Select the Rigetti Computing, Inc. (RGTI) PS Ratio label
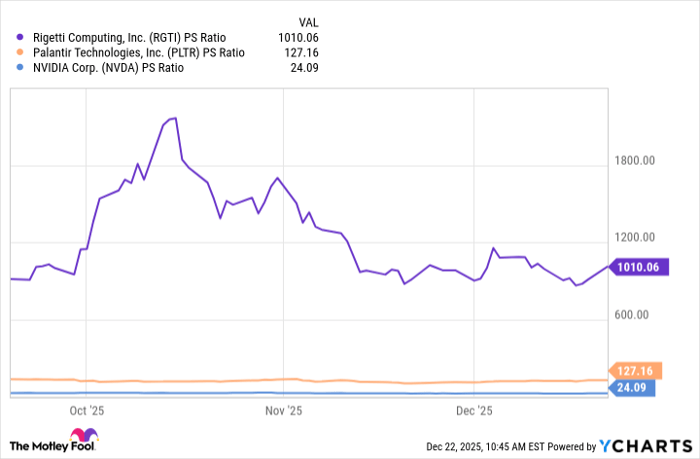The height and width of the screenshot is (459, 700). (129, 38)
